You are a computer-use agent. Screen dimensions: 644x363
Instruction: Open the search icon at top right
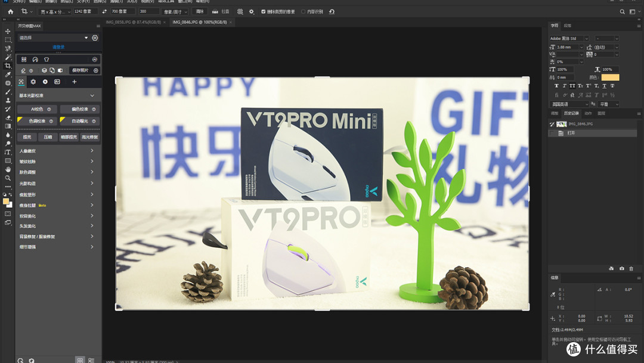pos(622,11)
